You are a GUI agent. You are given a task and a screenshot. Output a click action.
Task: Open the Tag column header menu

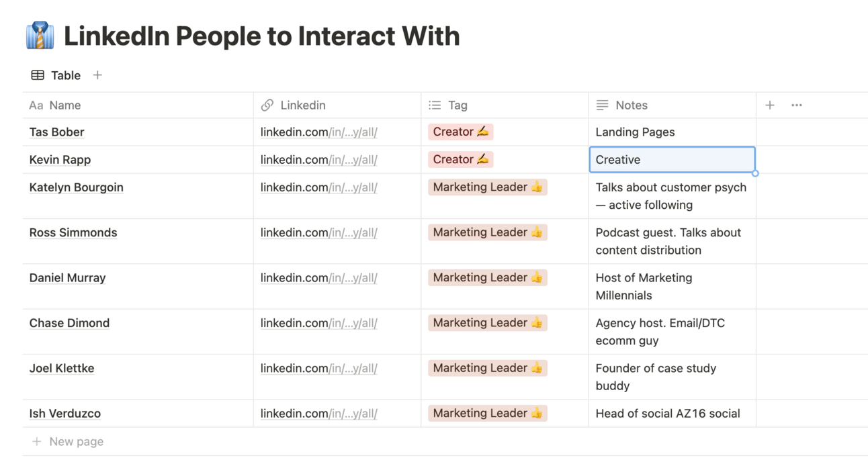[457, 105]
